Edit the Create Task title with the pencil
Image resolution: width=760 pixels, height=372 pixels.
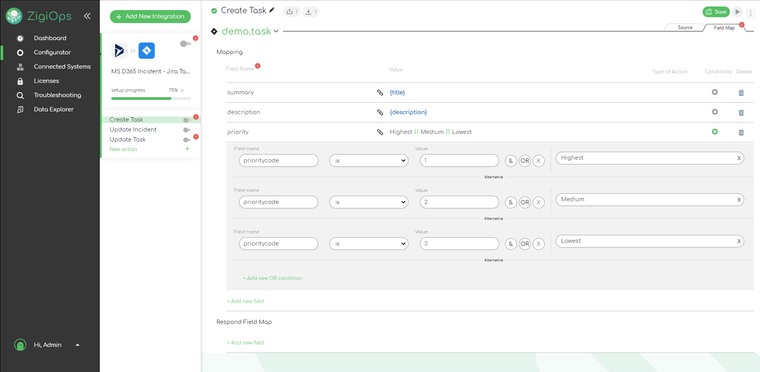272,10
